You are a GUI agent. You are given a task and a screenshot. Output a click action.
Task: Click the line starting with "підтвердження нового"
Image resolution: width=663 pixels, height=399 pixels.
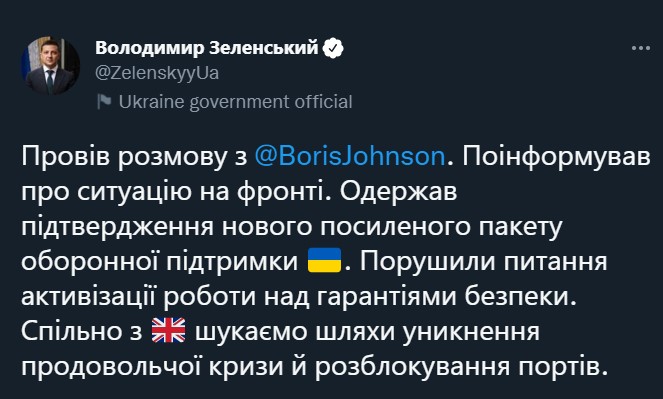291,227
